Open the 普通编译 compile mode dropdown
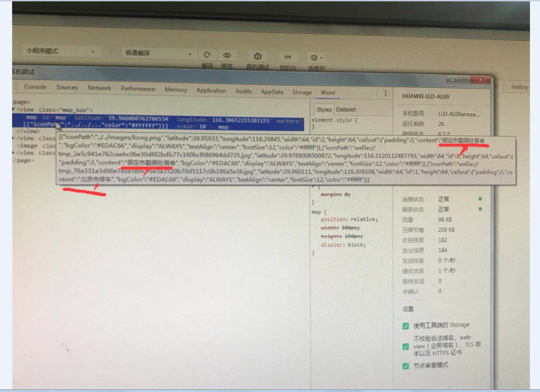This screenshot has width=540, height=392. click(157, 53)
